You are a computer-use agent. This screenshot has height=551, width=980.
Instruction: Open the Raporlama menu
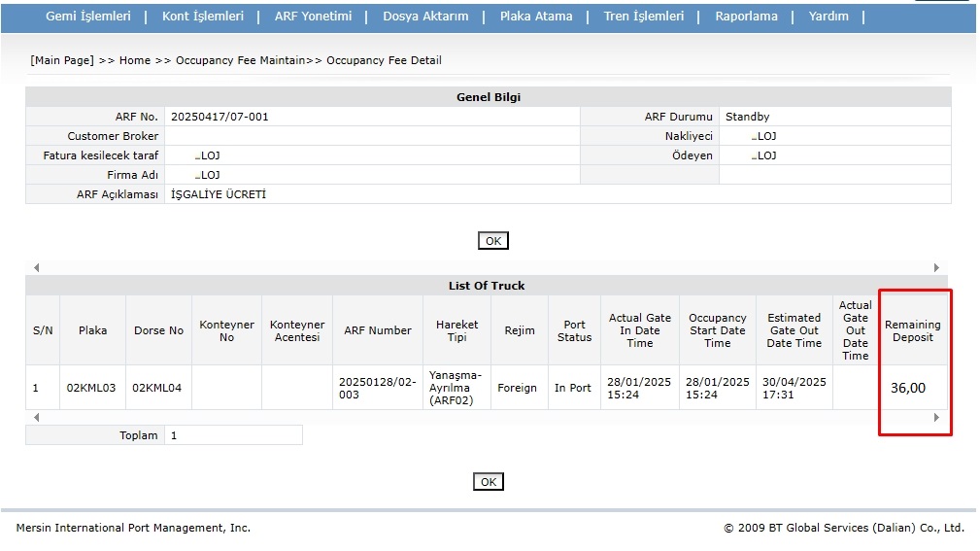(746, 17)
